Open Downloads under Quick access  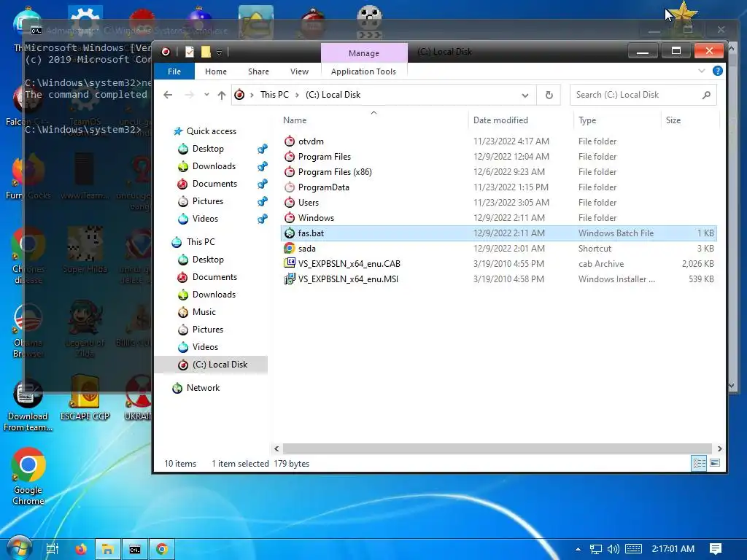pos(214,166)
